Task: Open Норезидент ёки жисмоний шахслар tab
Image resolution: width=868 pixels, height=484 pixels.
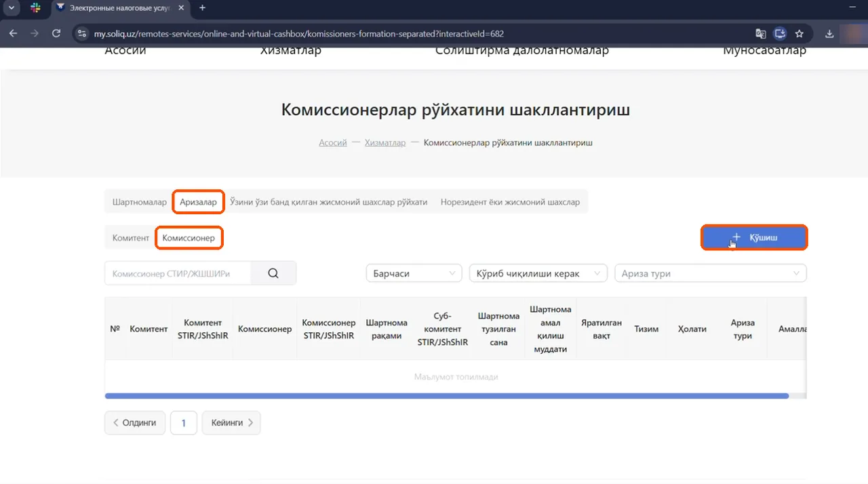Action: click(x=510, y=202)
